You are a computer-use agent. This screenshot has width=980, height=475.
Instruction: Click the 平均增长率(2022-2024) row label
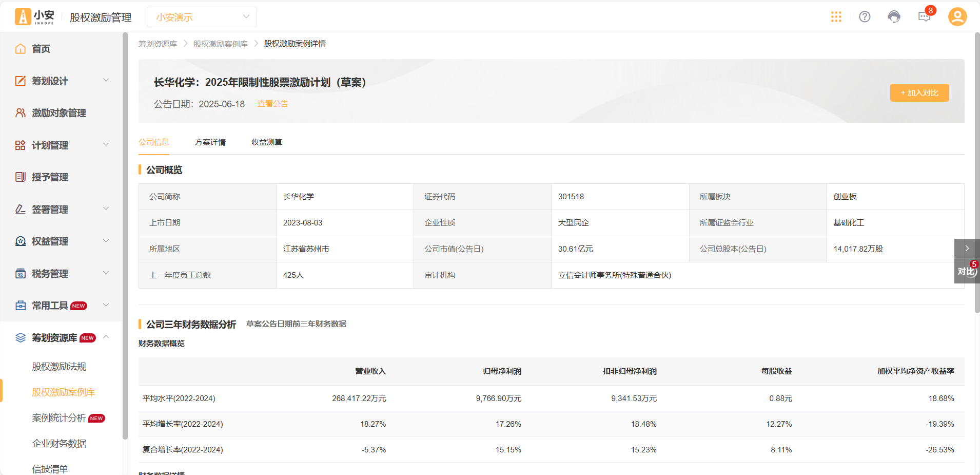pos(183,424)
